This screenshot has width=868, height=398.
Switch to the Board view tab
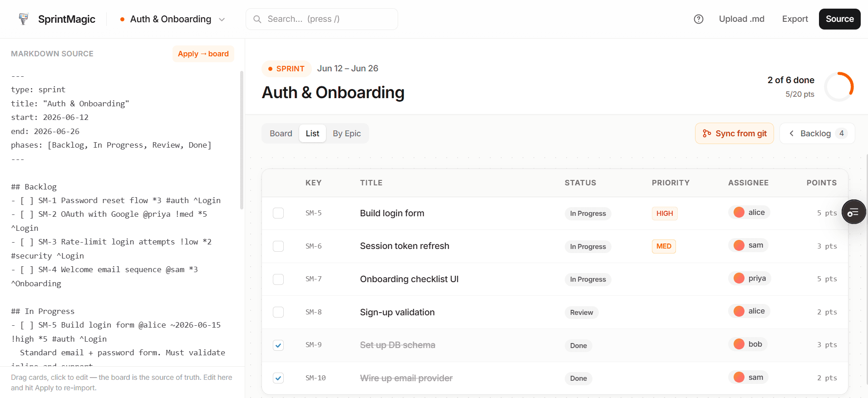point(281,134)
